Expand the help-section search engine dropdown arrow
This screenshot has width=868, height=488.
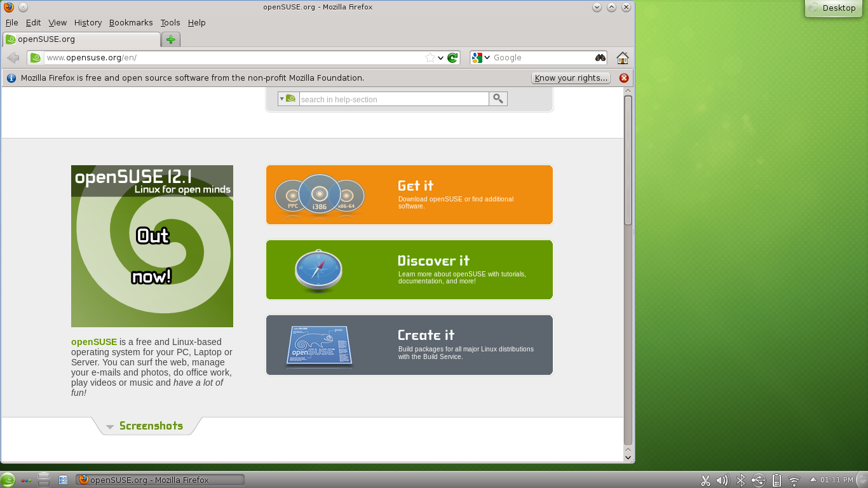coord(281,98)
